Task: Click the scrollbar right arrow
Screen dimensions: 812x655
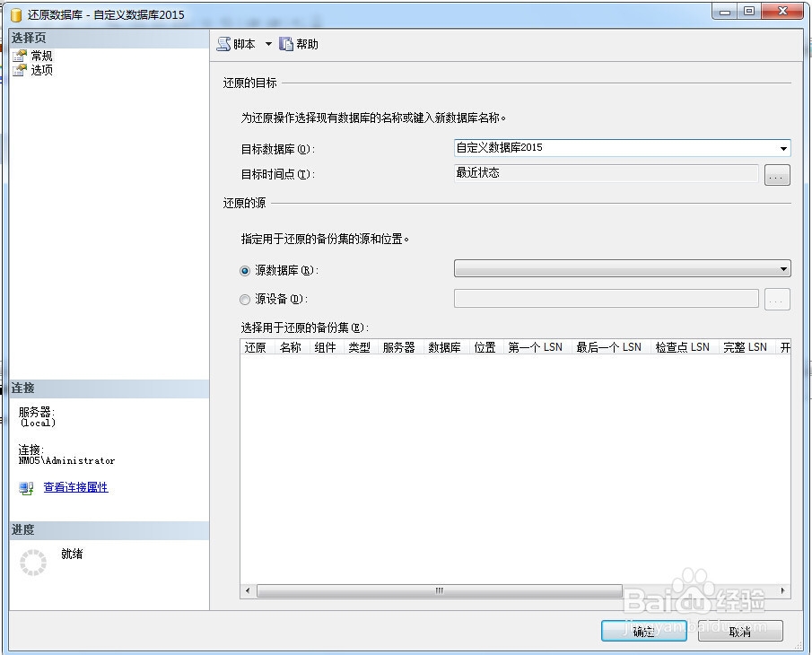Action: click(x=782, y=590)
